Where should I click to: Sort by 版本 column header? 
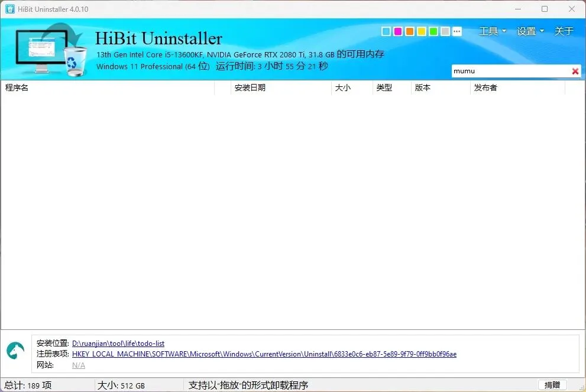[x=441, y=88]
